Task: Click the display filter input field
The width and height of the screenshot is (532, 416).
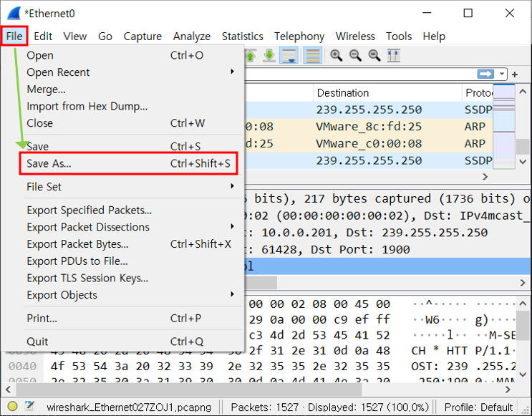Action: (x=359, y=74)
